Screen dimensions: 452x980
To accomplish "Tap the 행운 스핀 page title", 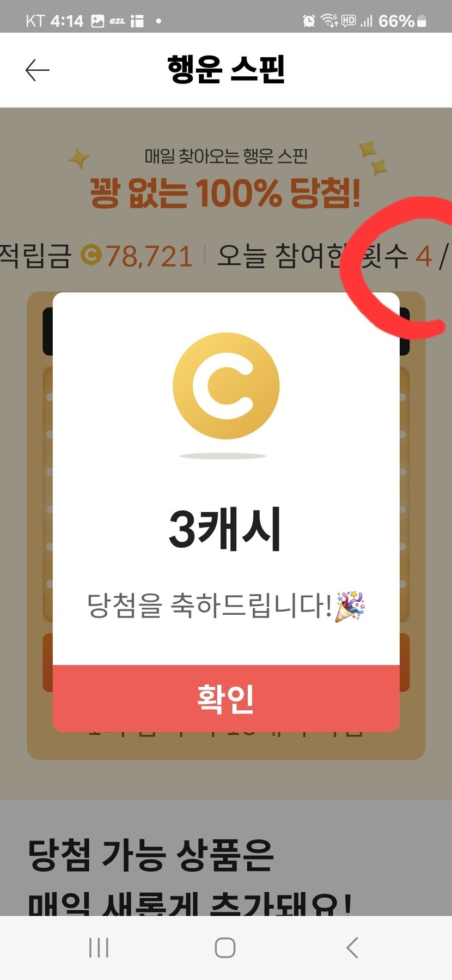I will (x=226, y=69).
